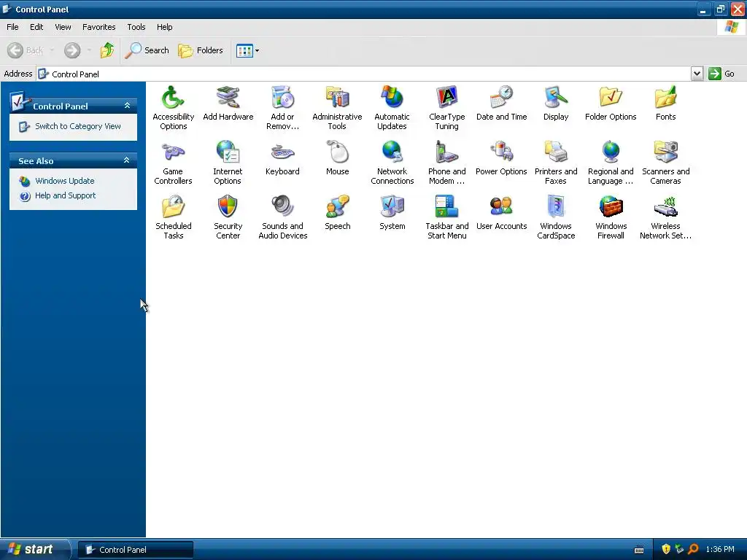Open Date and Time settings
747x560 pixels.
(501, 104)
